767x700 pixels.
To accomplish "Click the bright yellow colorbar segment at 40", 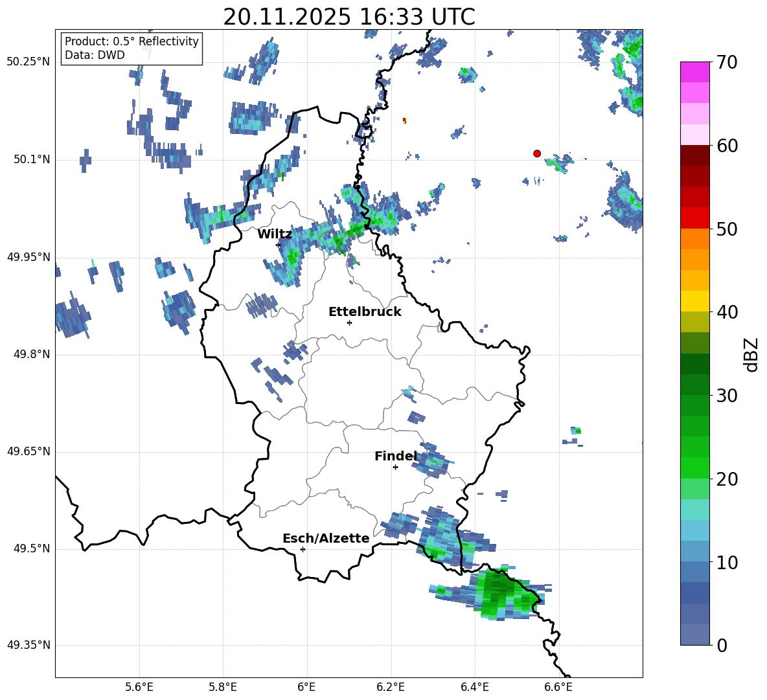I will [x=694, y=301].
